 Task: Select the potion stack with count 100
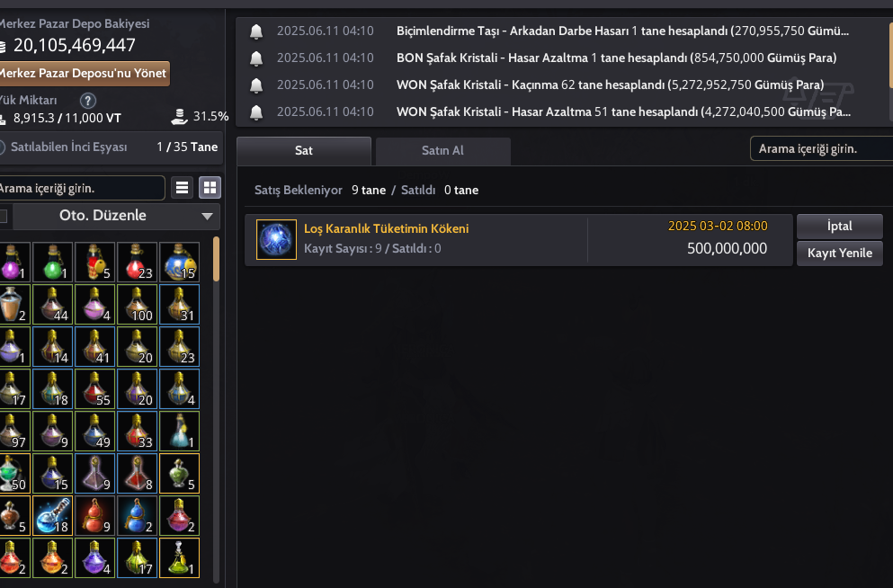(x=138, y=305)
